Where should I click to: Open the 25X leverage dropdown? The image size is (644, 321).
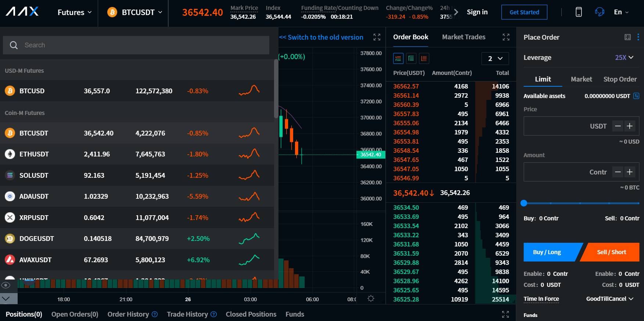click(x=624, y=57)
